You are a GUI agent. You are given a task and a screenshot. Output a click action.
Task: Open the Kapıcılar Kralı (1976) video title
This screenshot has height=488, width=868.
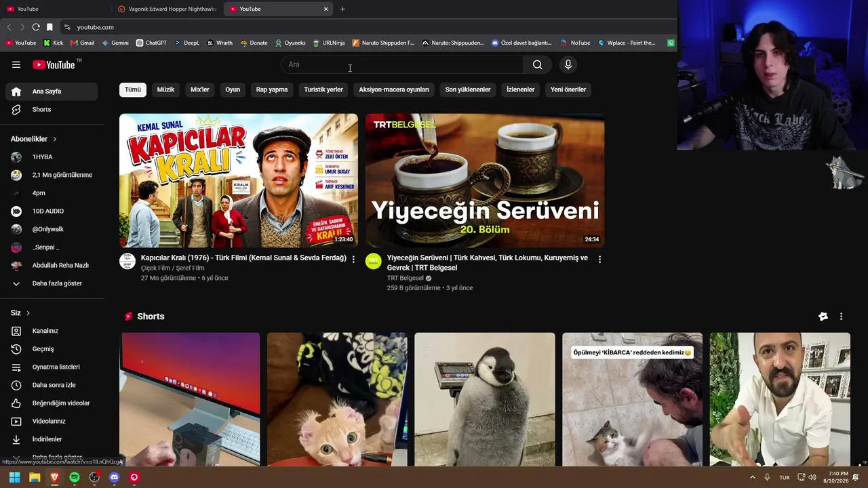pyautogui.click(x=243, y=258)
